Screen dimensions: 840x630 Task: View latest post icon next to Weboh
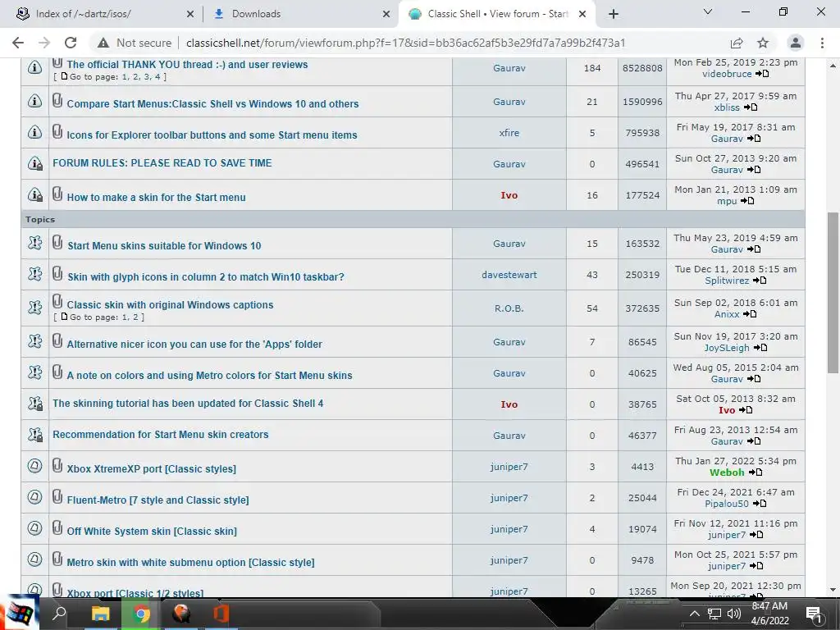(756, 472)
